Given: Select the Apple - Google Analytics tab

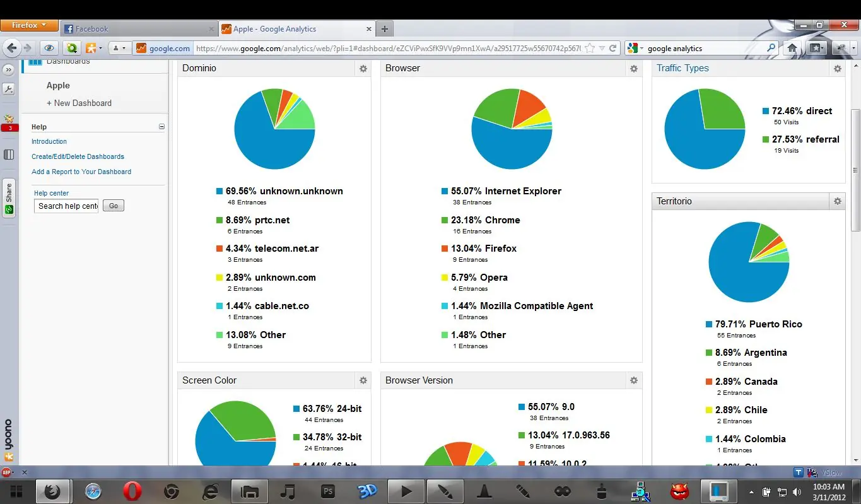Looking at the screenshot, I should tap(297, 29).
